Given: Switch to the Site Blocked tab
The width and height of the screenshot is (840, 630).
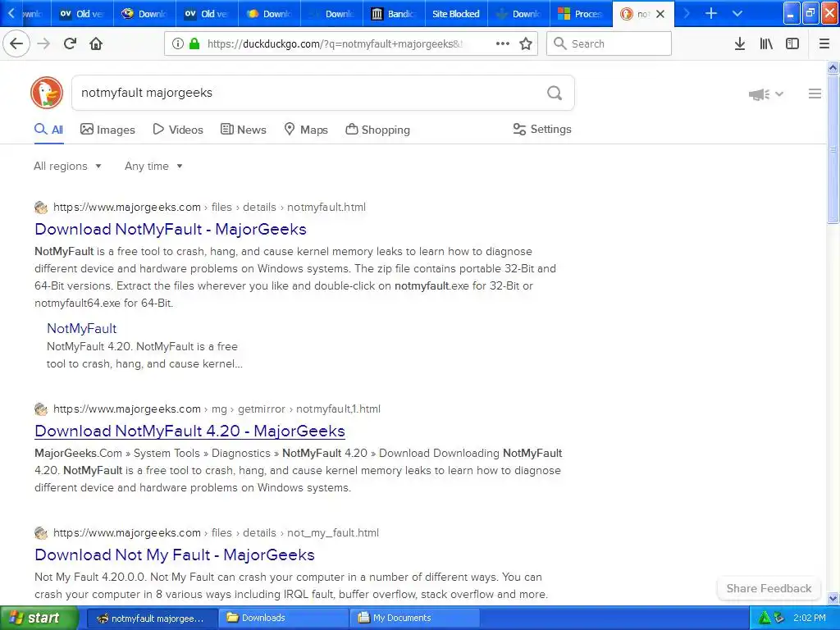Looking at the screenshot, I should (456, 14).
